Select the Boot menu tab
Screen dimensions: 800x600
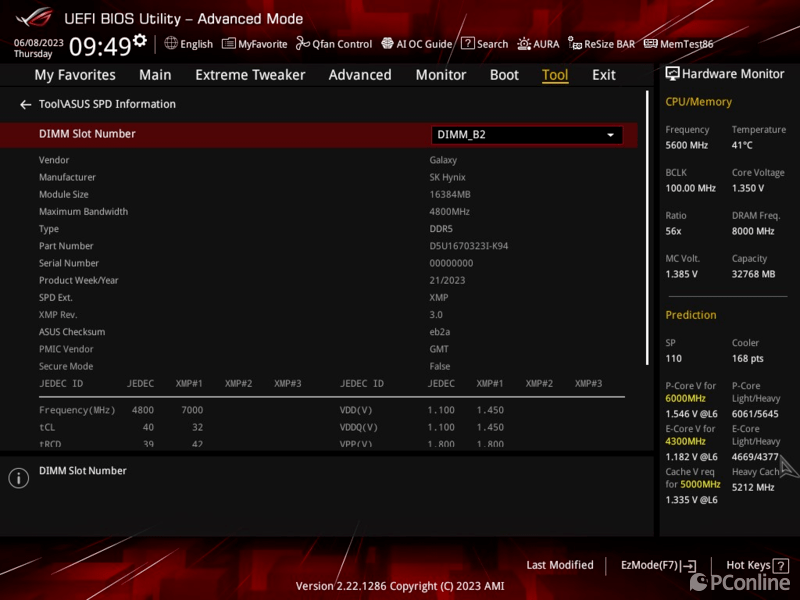tap(504, 75)
